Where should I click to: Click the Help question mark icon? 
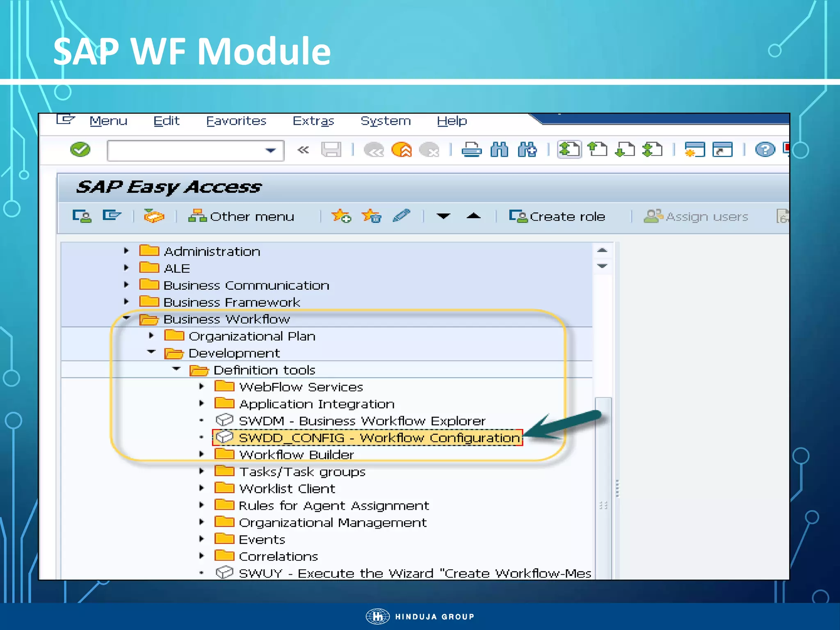(x=765, y=150)
